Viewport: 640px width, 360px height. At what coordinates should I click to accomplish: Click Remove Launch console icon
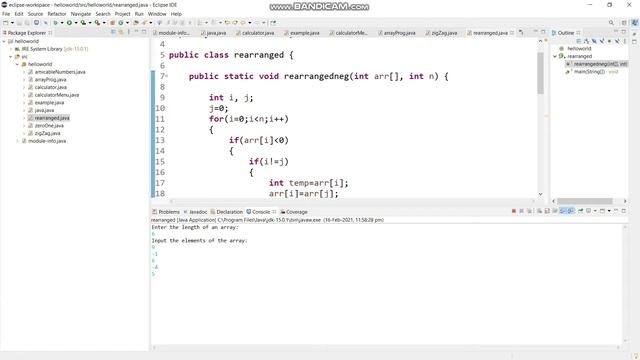522,211
